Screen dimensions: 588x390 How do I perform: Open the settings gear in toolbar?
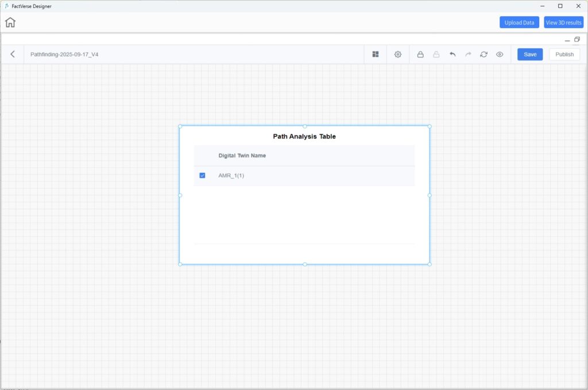click(398, 54)
